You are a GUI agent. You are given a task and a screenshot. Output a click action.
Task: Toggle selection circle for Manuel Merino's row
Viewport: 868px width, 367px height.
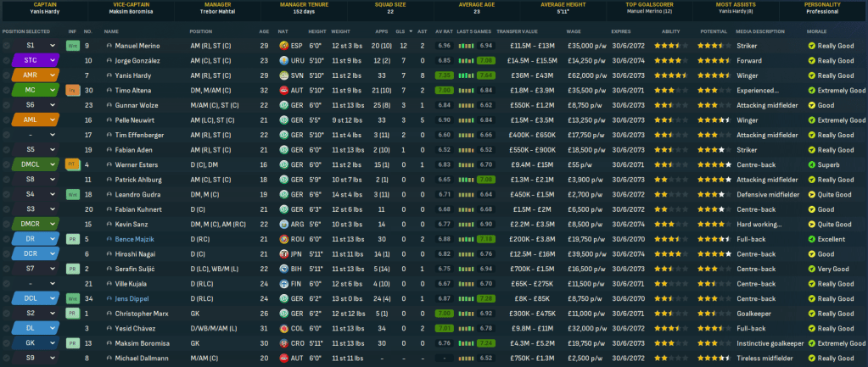[x=7, y=45]
